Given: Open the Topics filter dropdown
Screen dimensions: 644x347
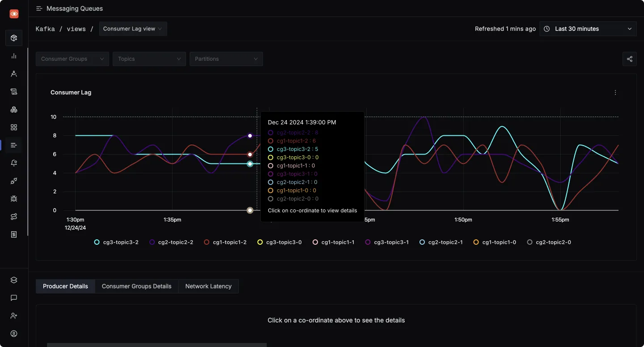Looking at the screenshot, I should (149, 59).
